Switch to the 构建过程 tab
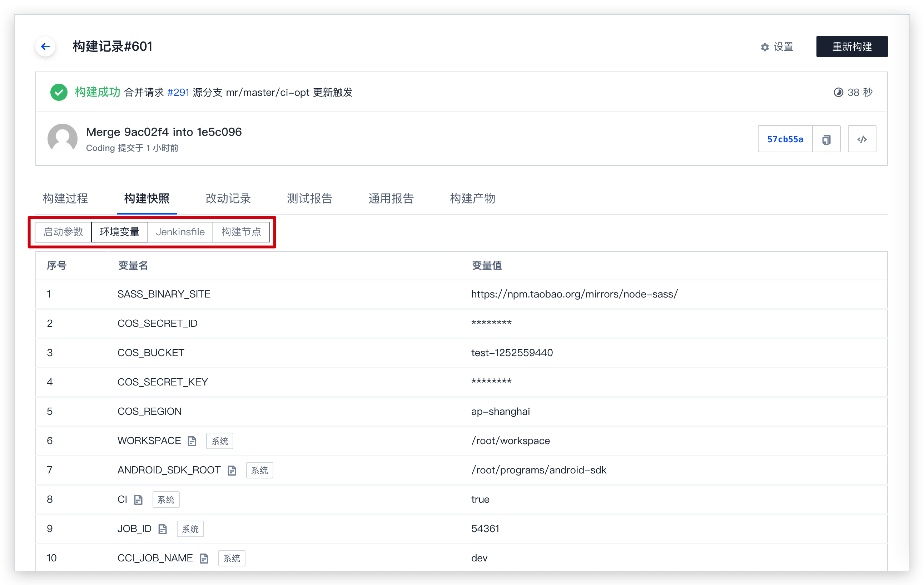The image size is (924, 585). [65, 198]
